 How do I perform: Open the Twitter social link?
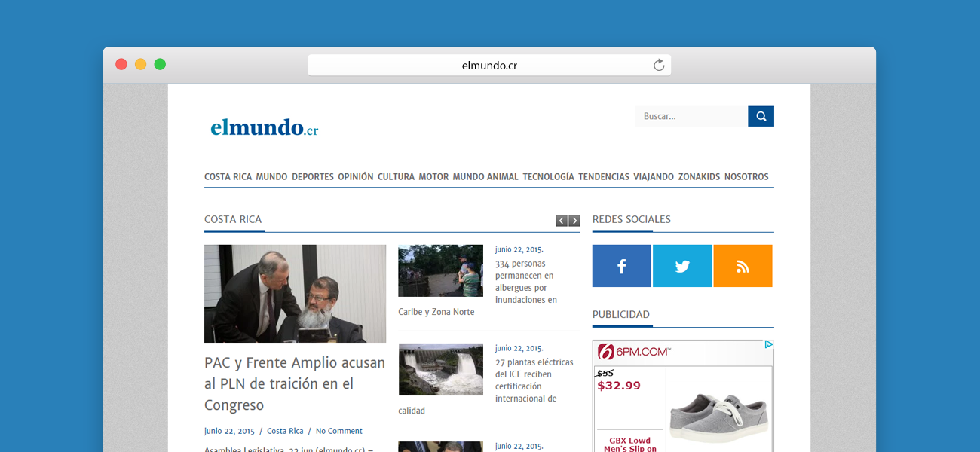pyautogui.click(x=682, y=266)
